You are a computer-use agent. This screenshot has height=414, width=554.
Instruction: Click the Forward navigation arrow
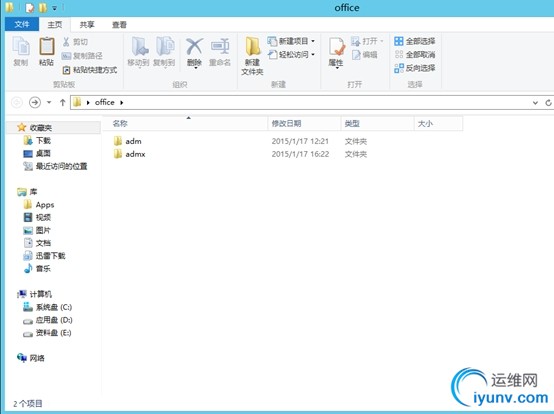[x=35, y=102]
